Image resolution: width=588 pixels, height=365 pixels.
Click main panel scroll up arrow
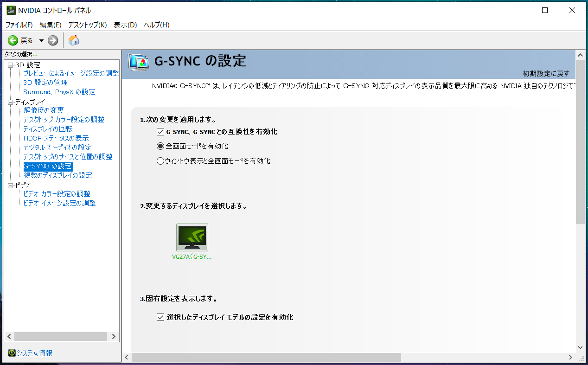581,55
